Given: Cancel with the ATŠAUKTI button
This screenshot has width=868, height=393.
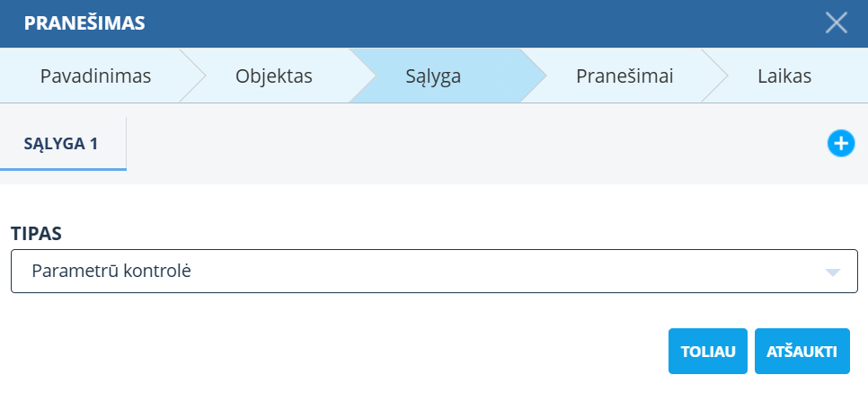Looking at the screenshot, I should click(x=802, y=351).
